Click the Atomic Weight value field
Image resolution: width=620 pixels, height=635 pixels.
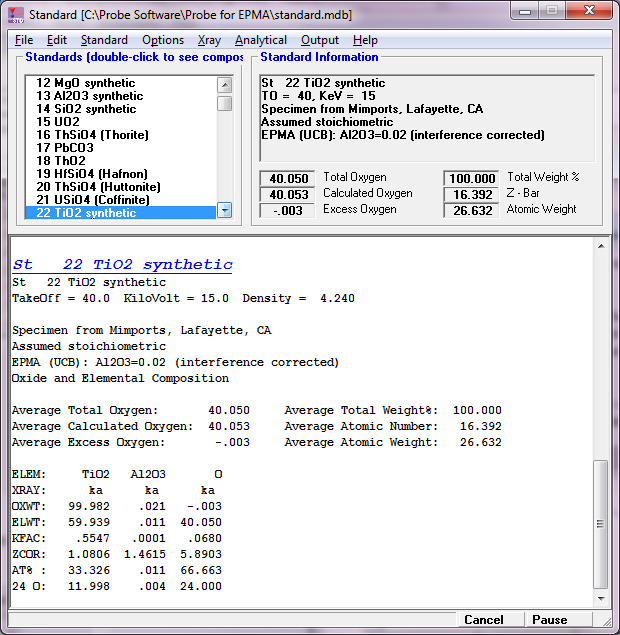pos(471,210)
